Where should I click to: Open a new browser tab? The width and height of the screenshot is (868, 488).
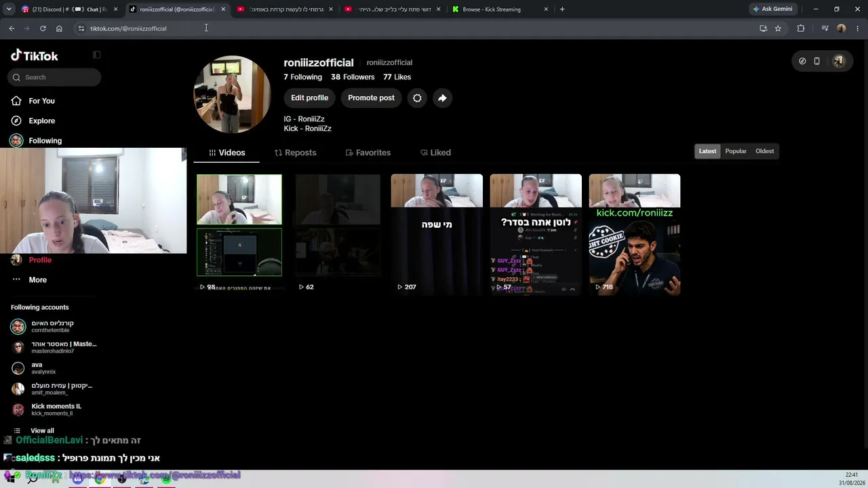pos(562,9)
